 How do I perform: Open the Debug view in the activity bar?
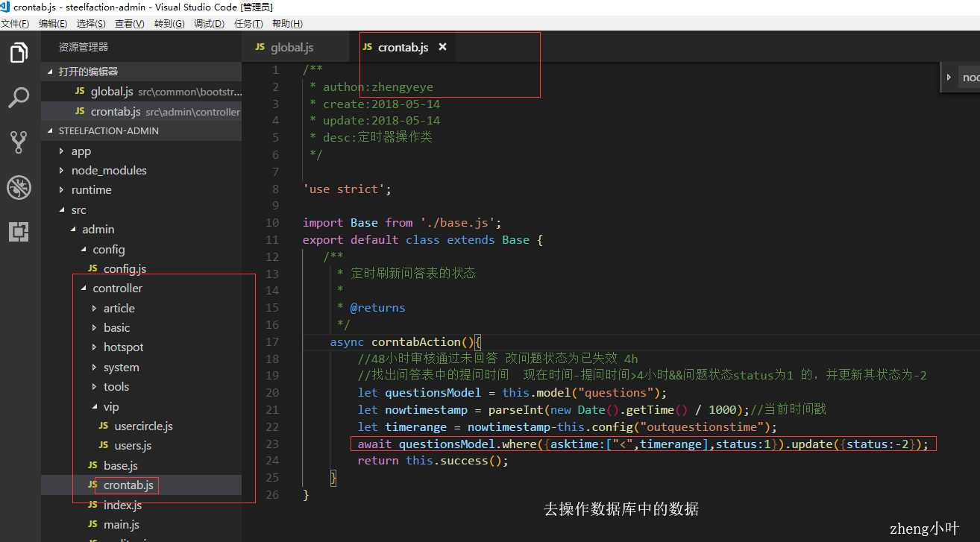(19, 187)
